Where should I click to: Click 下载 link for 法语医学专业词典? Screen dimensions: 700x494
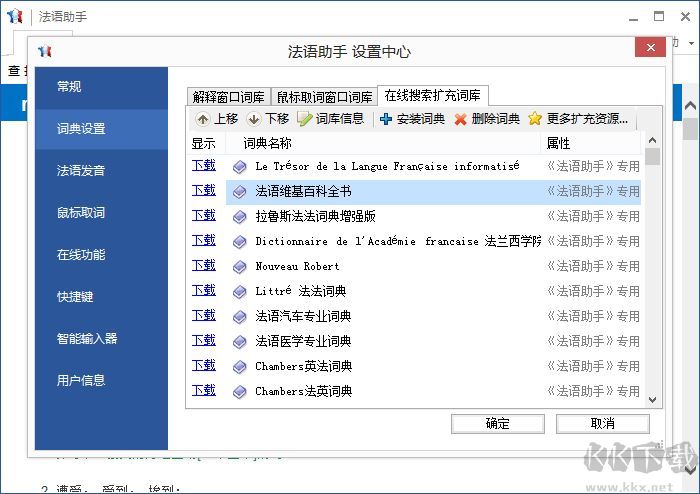204,340
